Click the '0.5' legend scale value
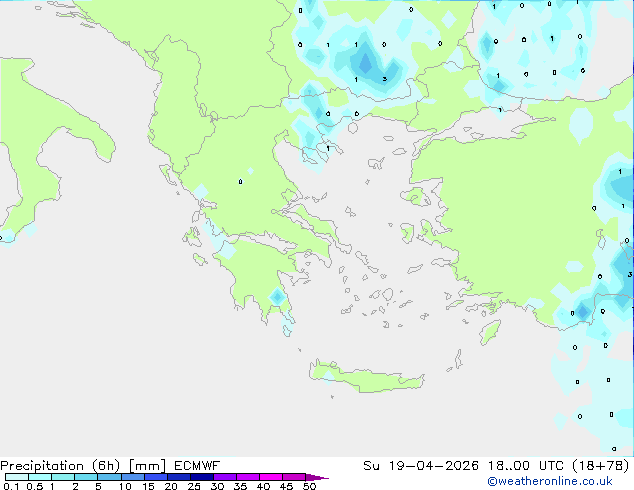This screenshot has height=490, width=634. (x=35, y=486)
